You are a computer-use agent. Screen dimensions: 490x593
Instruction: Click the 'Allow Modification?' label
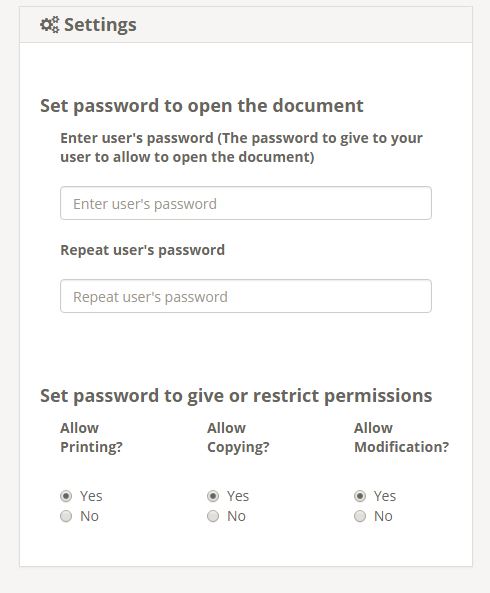coord(402,438)
